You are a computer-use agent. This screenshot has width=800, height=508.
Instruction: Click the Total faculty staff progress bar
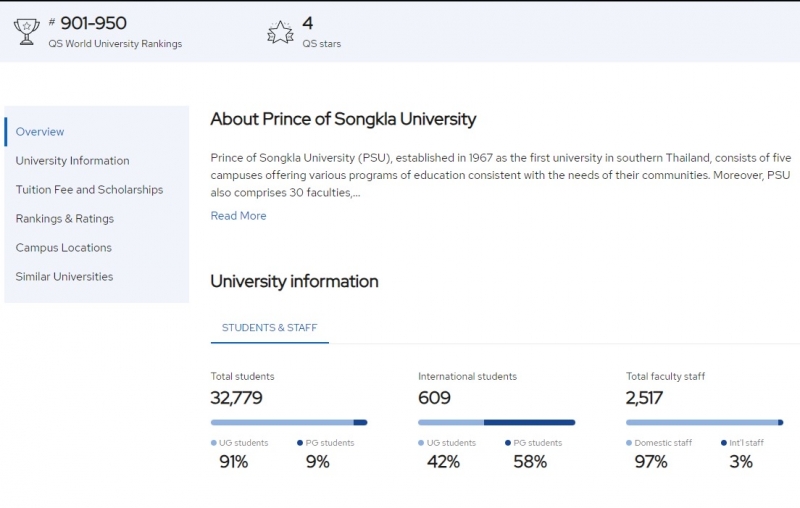click(705, 422)
